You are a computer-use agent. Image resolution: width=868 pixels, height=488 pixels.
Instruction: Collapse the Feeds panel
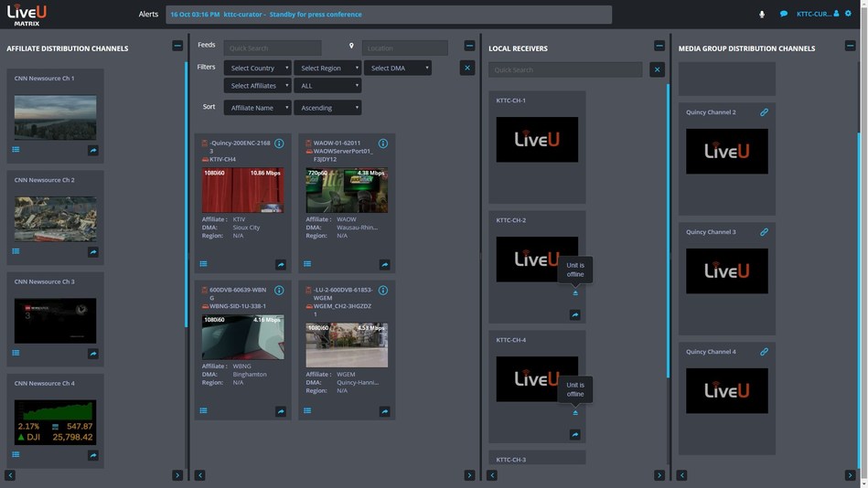[x=469, y=46]
